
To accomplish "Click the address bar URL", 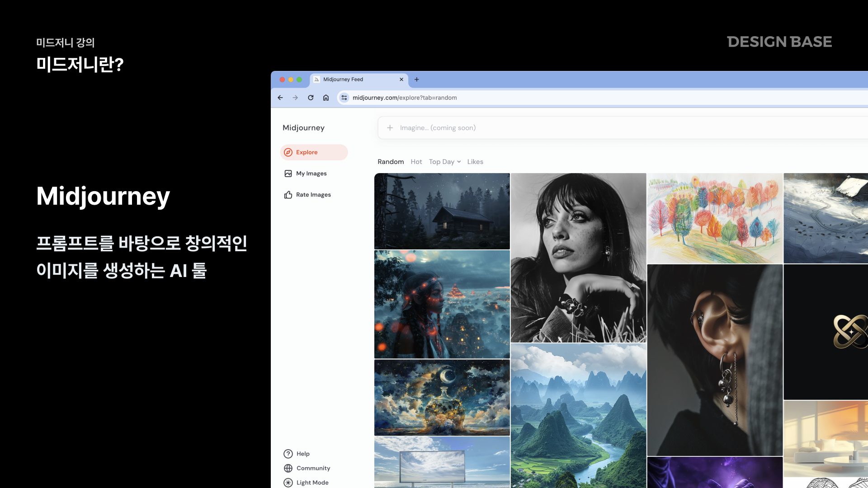I will (405, 98).
